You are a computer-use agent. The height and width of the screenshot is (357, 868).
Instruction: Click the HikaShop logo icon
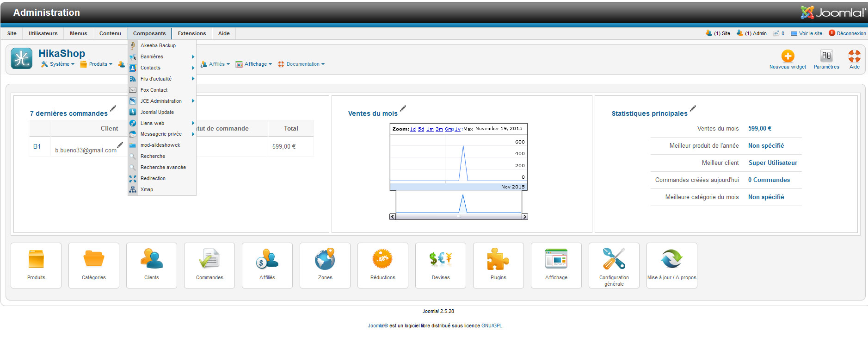pyautogui.click(x=22, y=58)
